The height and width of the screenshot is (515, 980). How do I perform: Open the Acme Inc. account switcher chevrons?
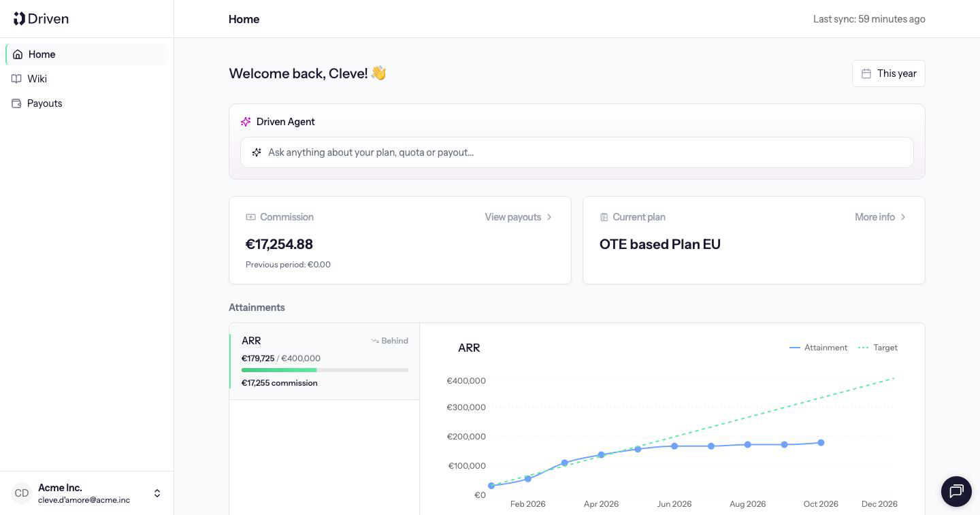[157, 493]
